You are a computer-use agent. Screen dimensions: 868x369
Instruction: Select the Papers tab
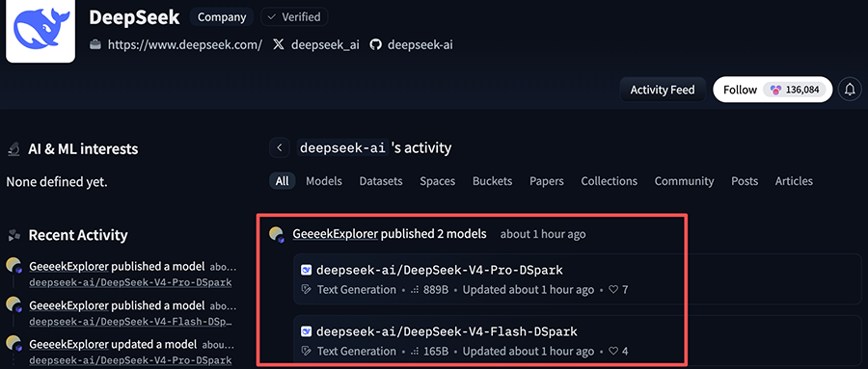pos(547,181)
